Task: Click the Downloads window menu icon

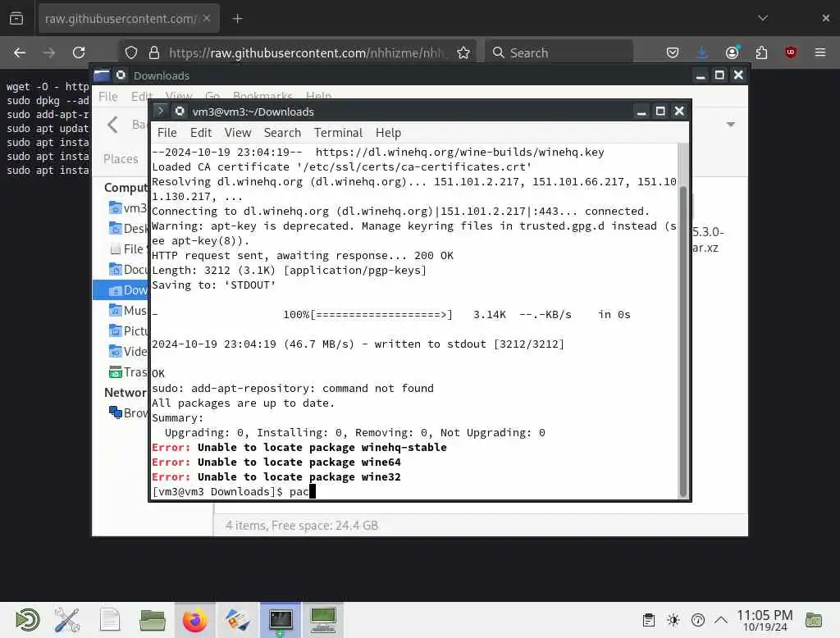Action: pos(102,75)
